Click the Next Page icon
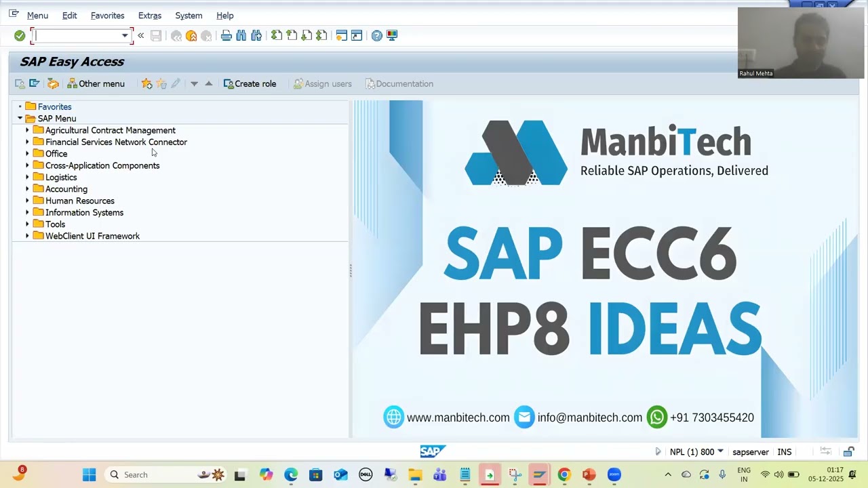The height and width of the screenshot is (488, 868). pos(307,35)
